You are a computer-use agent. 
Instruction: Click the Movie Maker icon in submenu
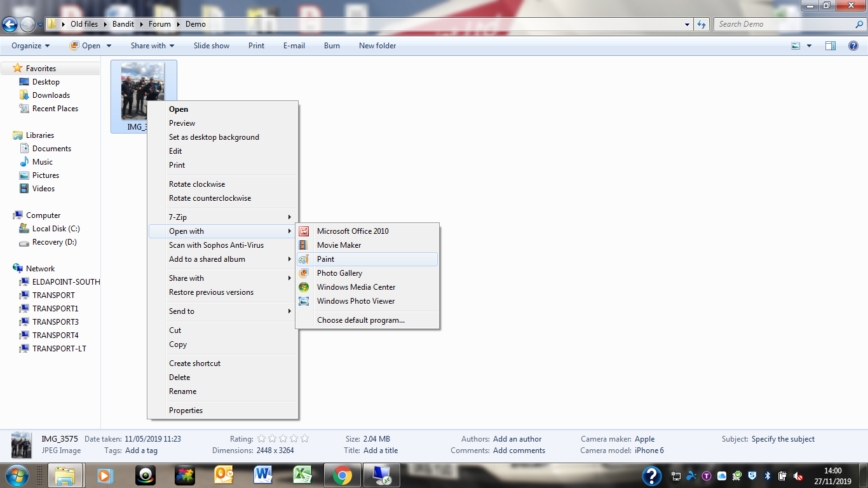[304, 245]
